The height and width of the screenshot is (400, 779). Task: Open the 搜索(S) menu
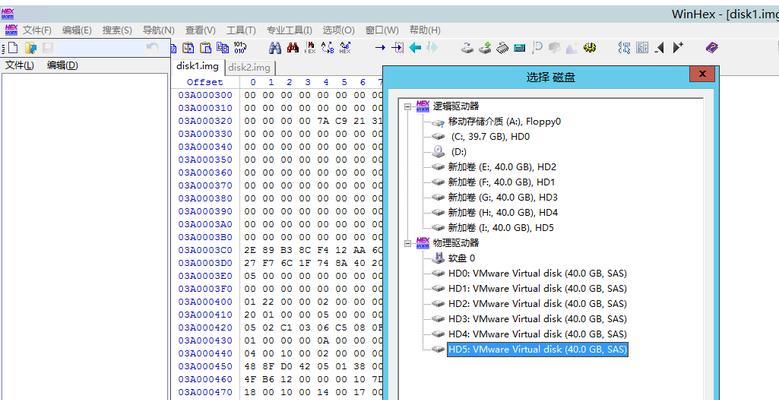pyautogui.click(x=117, y=30)
